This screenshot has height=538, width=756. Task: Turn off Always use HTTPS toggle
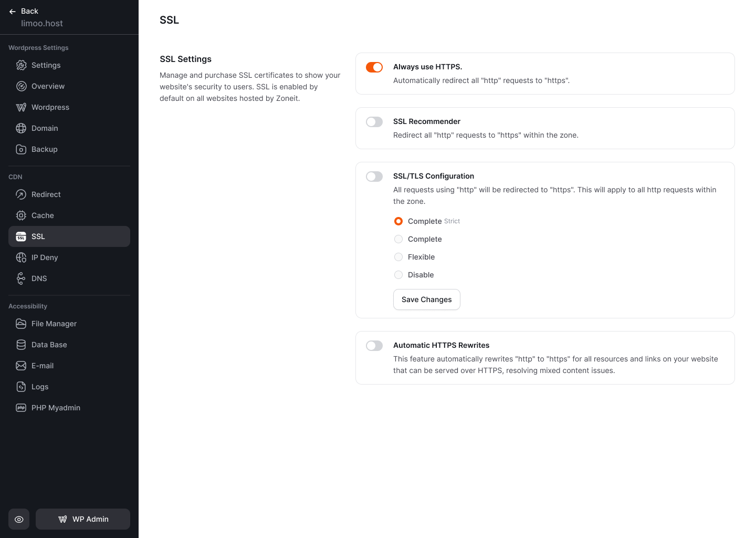coord(374,67)
